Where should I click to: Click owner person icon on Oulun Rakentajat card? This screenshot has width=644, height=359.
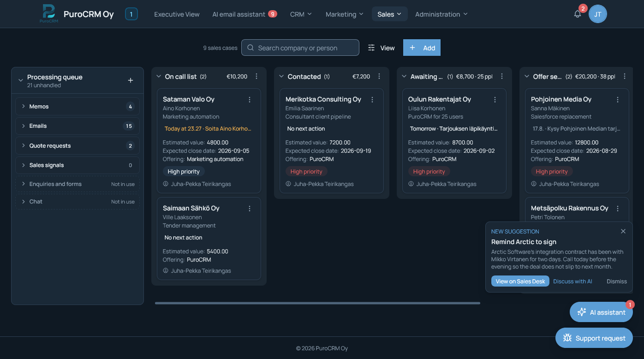click(x=411, y=184)
